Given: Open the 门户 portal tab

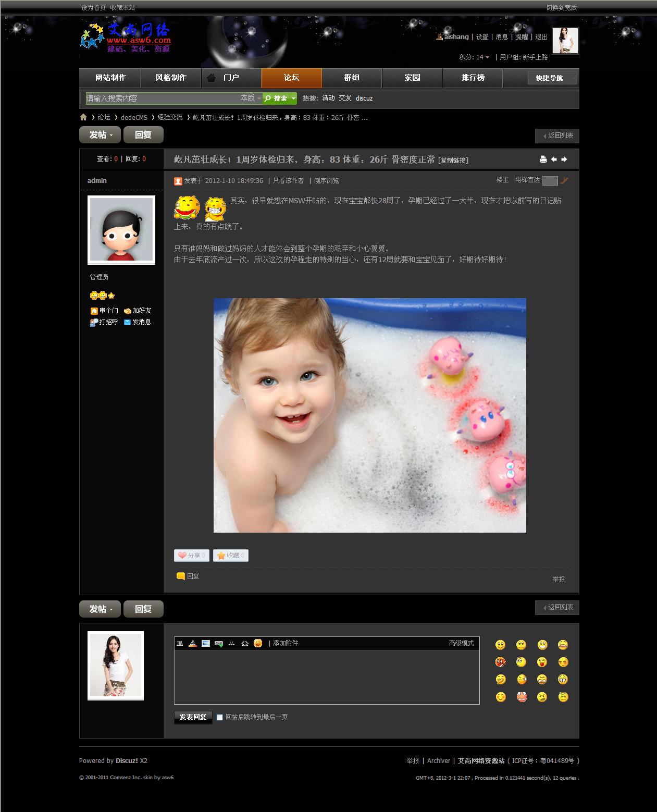Looking at the screenshot, I should coord(231,78).
